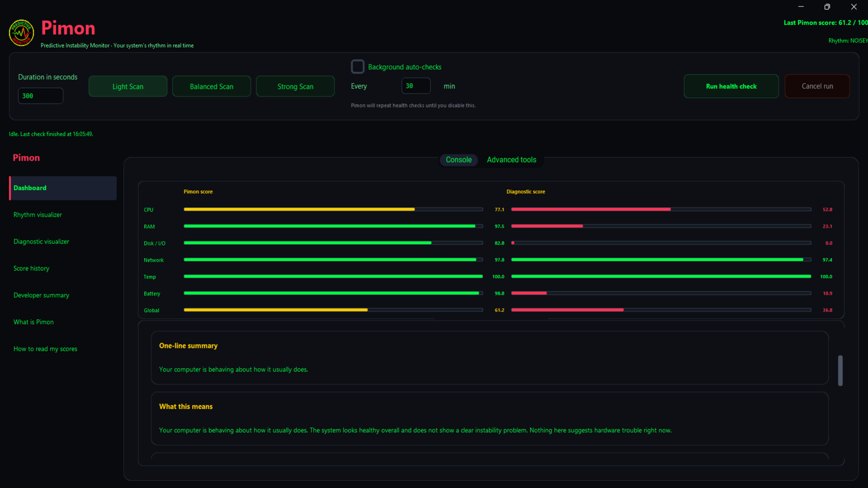Click the 36.8 Global diagnostic value
Viewport: 868px width, 488px height.
pyautogui.click(x=827, y=310)
